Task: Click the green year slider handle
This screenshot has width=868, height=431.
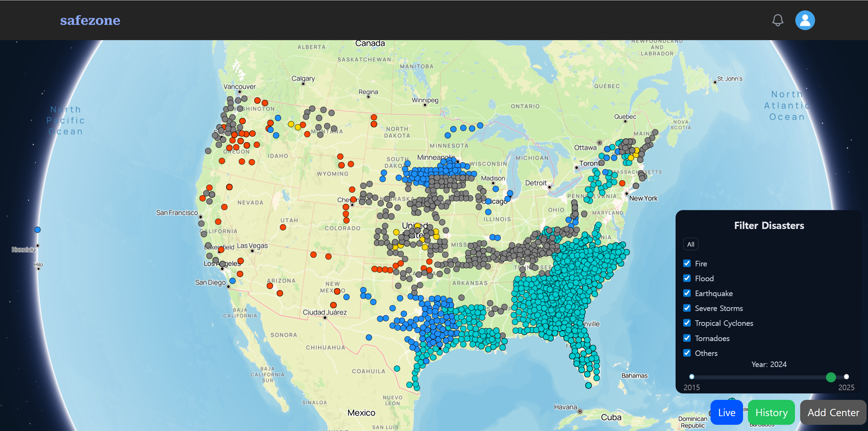Action: click(831, 377)
